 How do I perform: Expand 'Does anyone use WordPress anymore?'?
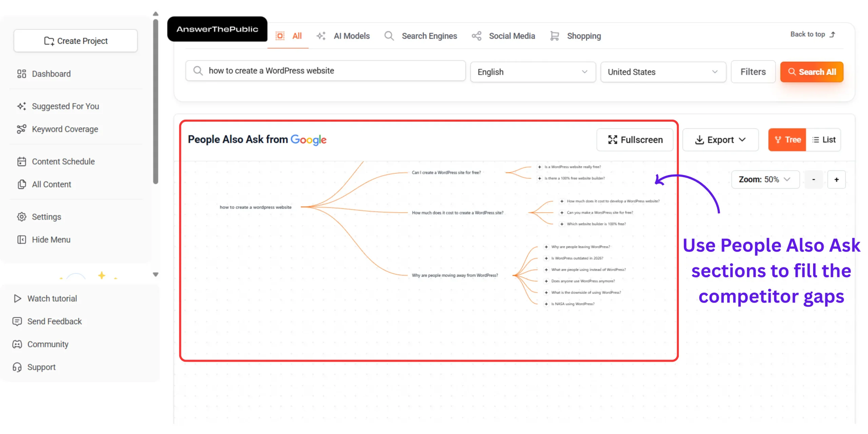[x=546, y=281]
